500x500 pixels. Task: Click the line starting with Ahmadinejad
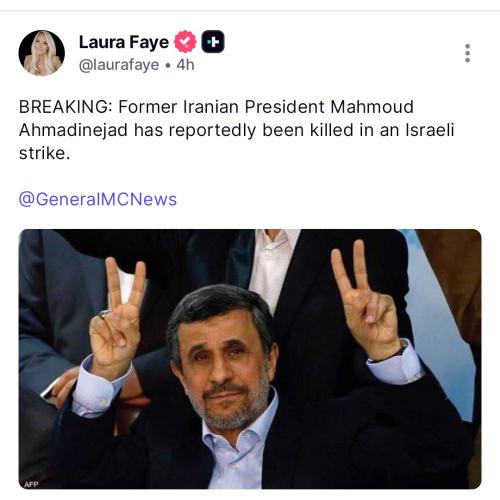(x=237, y=130)
